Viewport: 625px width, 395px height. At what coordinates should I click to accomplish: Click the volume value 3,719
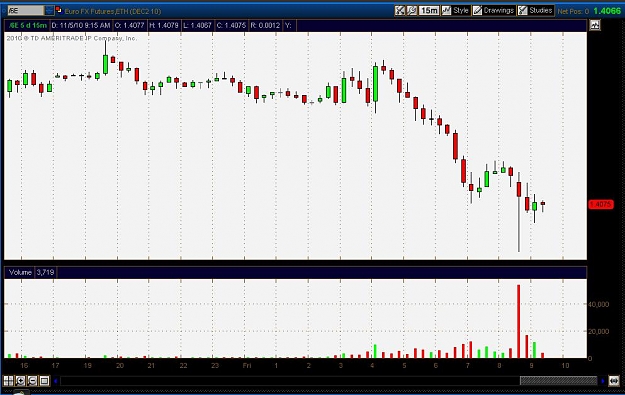(x=45, y=272)
